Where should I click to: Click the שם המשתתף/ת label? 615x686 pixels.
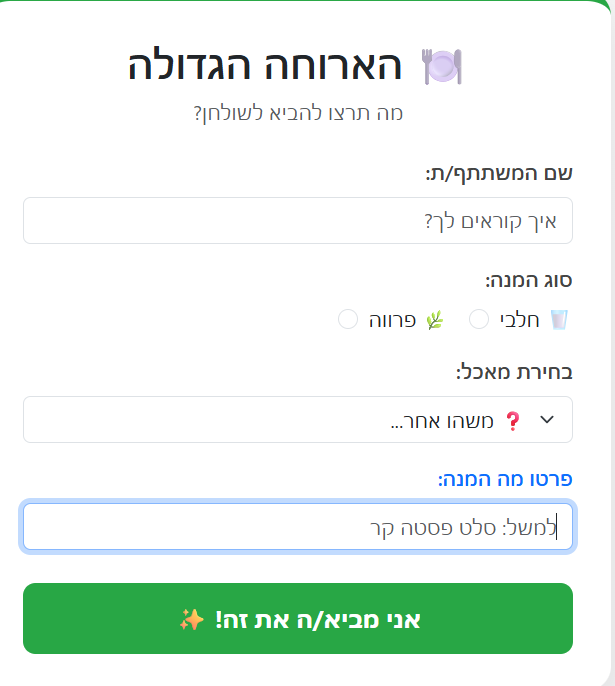(499, 173)
